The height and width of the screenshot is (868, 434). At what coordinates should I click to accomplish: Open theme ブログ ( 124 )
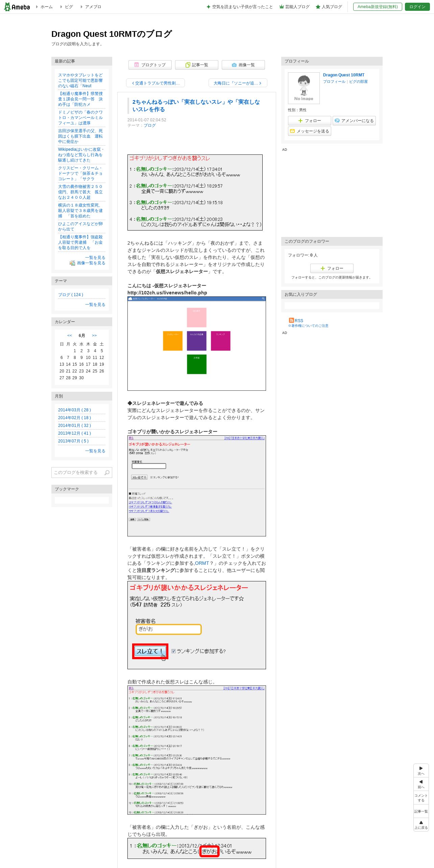71,295
